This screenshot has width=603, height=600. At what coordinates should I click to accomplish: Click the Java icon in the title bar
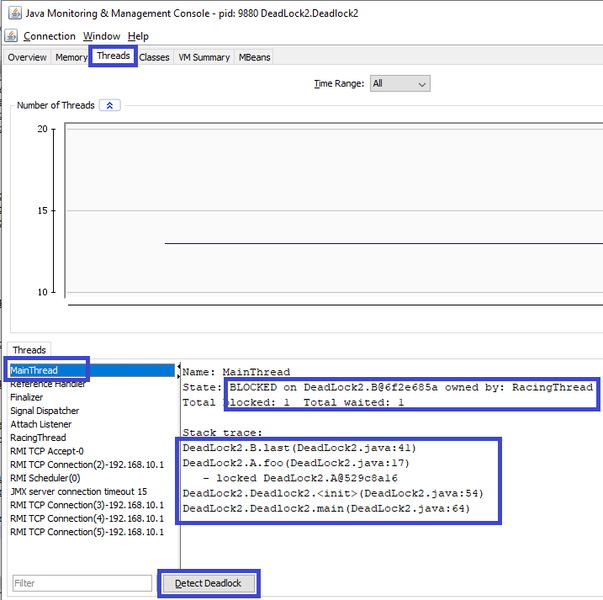(x=15, y=13)
